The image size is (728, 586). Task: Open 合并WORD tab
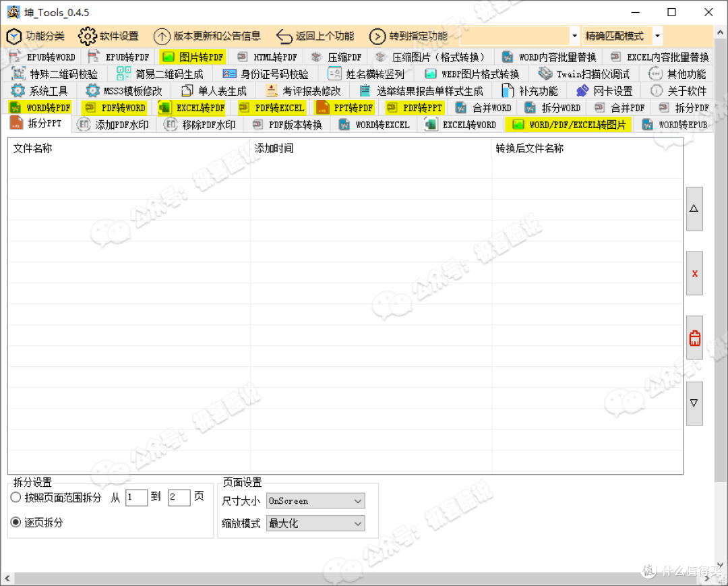pyautogui.click(x=483, y=108)
